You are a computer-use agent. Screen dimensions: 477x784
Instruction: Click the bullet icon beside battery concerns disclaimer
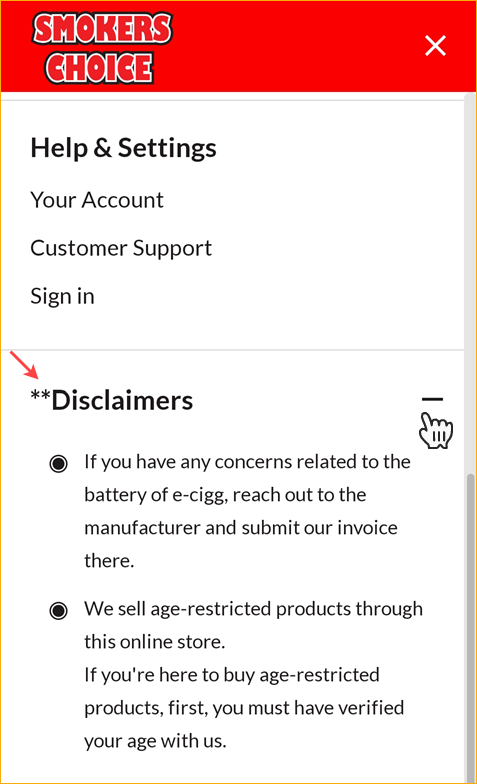click(x=58, y=464)
